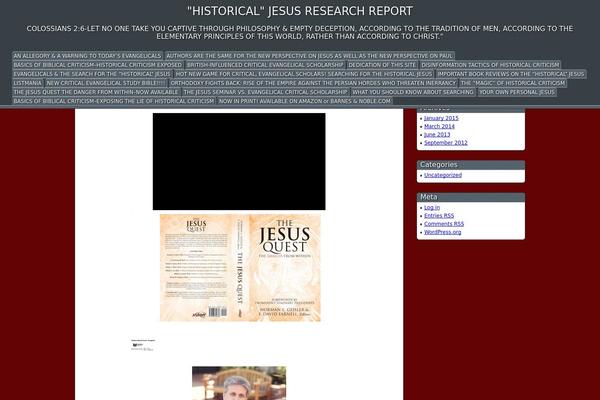600x400 pixels.
Task: Click the black embedded video area
Action: [x=239, y=162]
